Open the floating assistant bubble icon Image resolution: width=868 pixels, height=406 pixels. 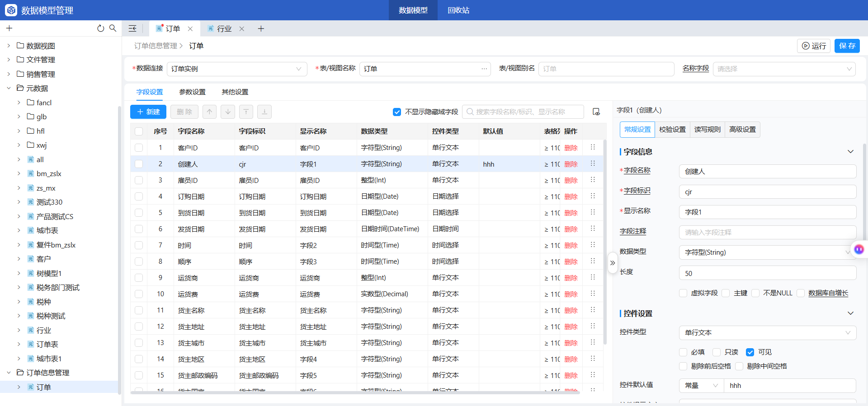point(859,249)
